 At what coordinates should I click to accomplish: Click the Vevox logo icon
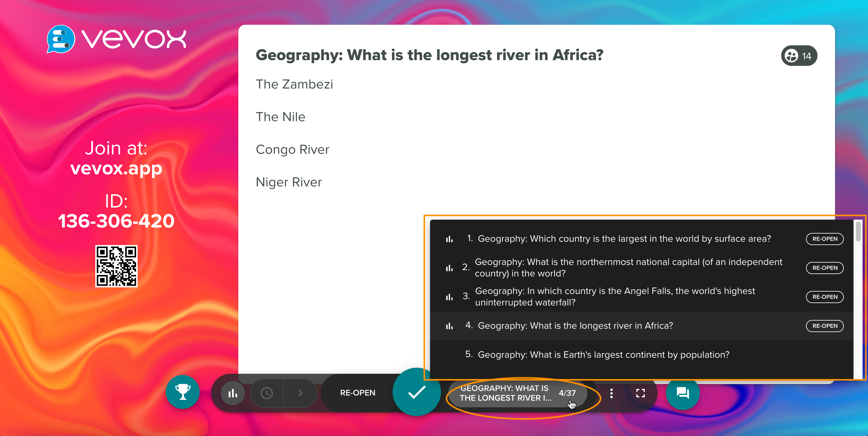pos(60,40)
